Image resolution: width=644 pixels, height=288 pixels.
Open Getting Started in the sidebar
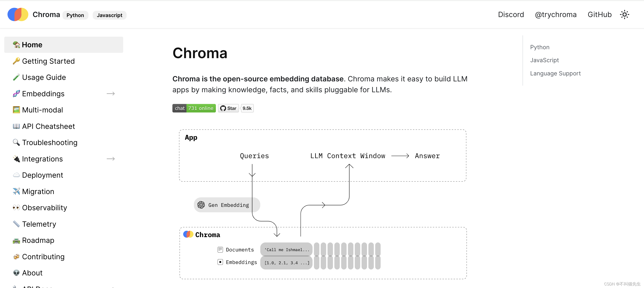point(48,61)
